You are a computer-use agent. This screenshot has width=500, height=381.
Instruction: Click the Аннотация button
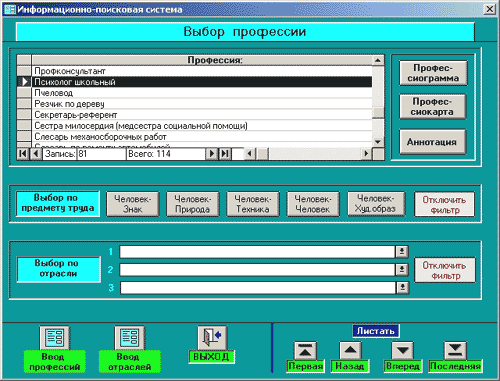click(432, 142)
